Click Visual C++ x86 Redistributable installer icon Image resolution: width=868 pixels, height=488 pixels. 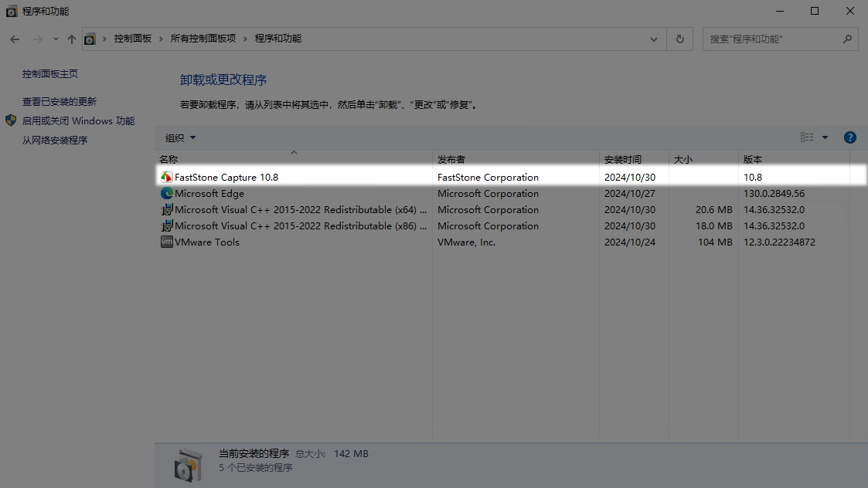[x=166, y=226]
